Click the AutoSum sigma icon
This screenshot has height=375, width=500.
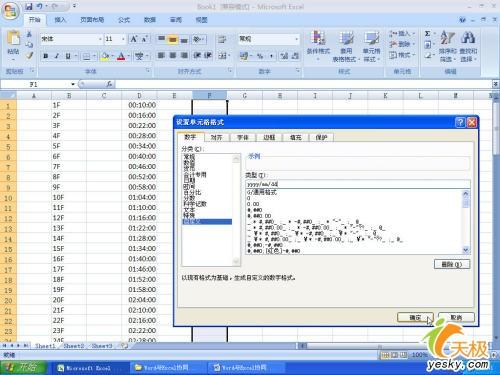coord(427,34)
